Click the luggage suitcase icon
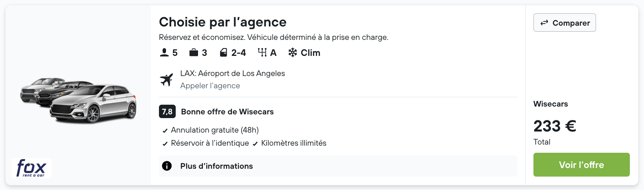The height and width of the screenshot is (190, 644). (194, 53)
